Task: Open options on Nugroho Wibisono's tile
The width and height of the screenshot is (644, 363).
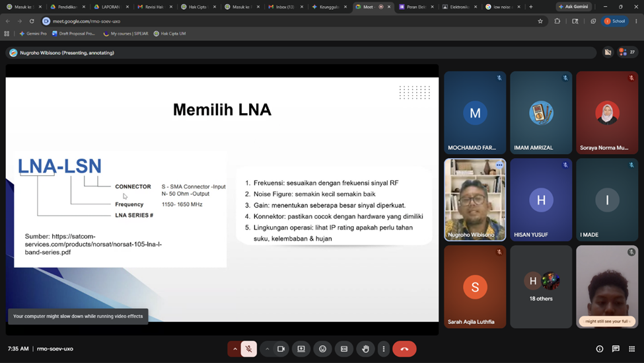Action: coord(499,165)
